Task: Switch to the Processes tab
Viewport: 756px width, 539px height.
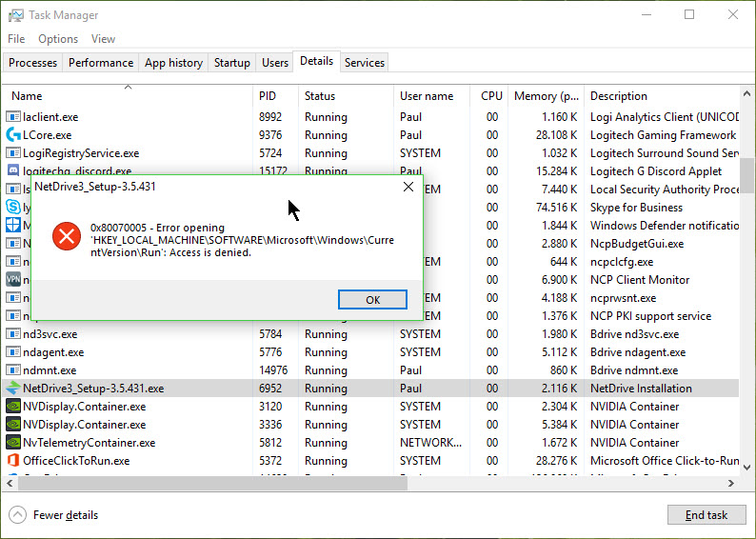Action: pos(32,63)
